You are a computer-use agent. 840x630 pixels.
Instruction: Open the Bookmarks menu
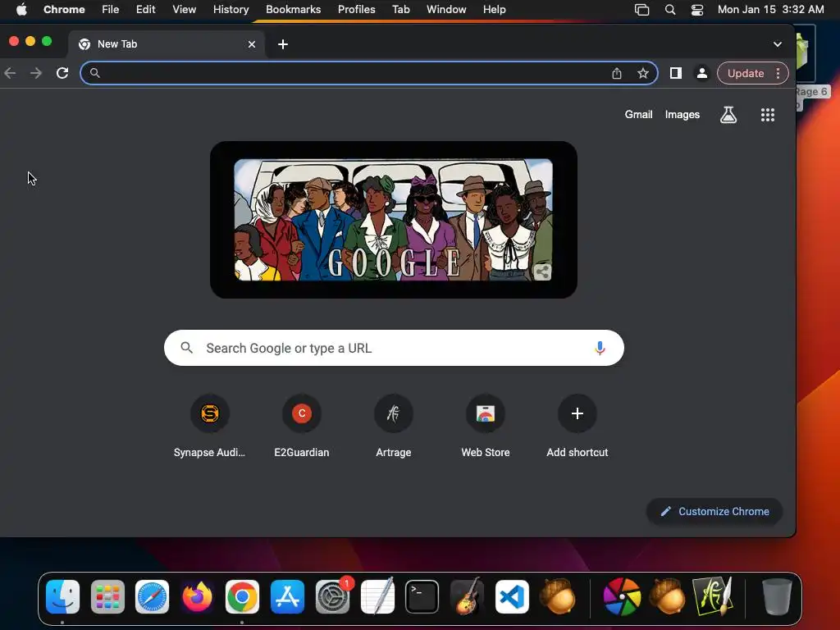(x=293, y=10)
